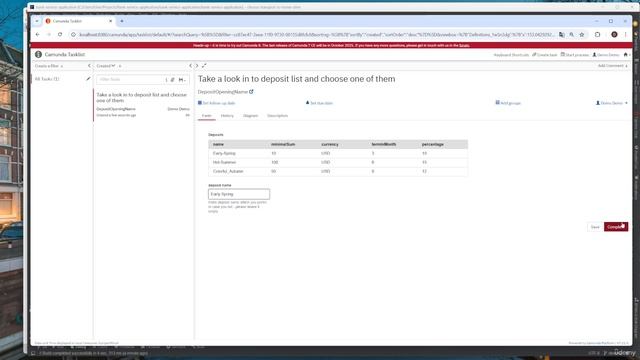Image resolution: width=640 pixels, height=360 pixels.
Task: Select the All Tasks filter
Action: click(x=47, y=79)
